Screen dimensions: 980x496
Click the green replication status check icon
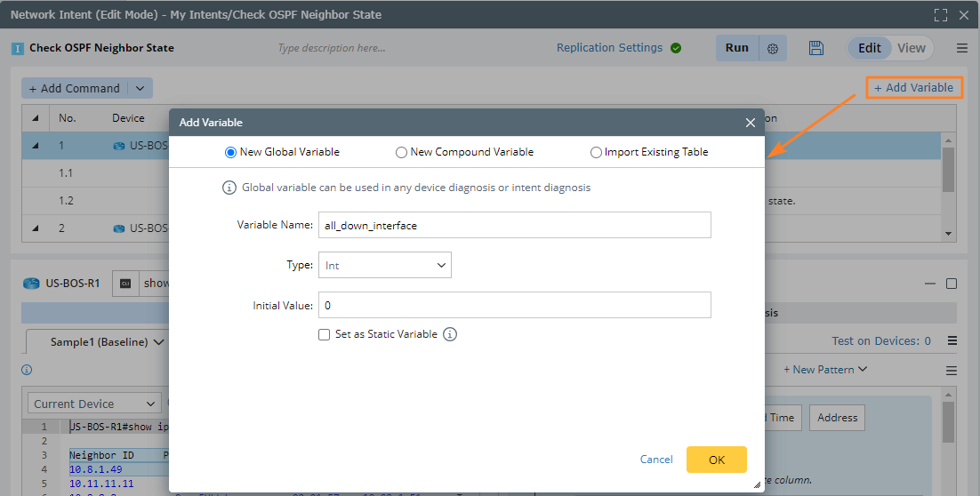pos(676,48)
